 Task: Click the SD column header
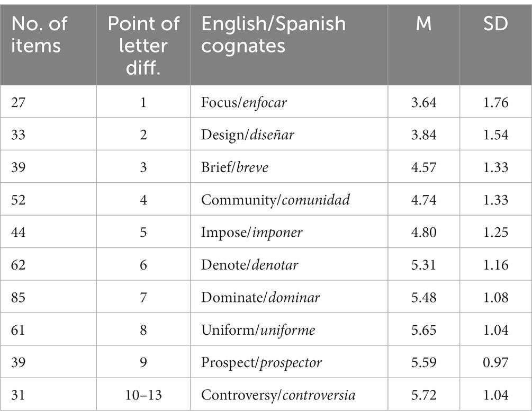pyautogui.click(x=495, y=24)
